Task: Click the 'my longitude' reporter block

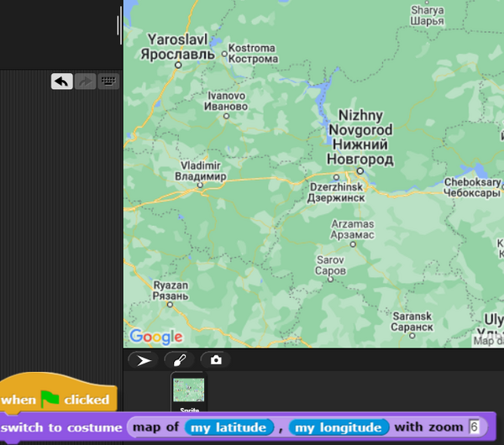Action: (339, 427)
